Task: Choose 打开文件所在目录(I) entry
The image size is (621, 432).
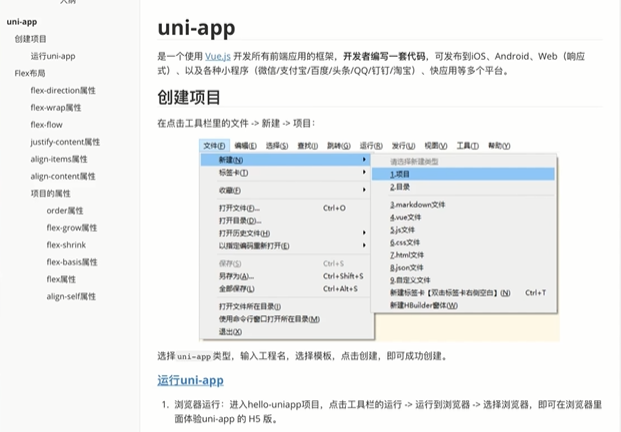Action: point(286,306)
